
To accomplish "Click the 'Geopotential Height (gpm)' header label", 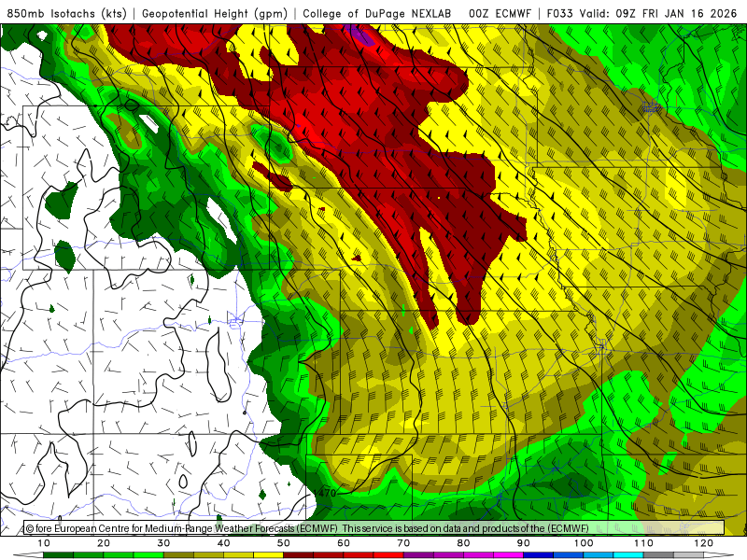I will pyautogui.click(x=215, y=14).
